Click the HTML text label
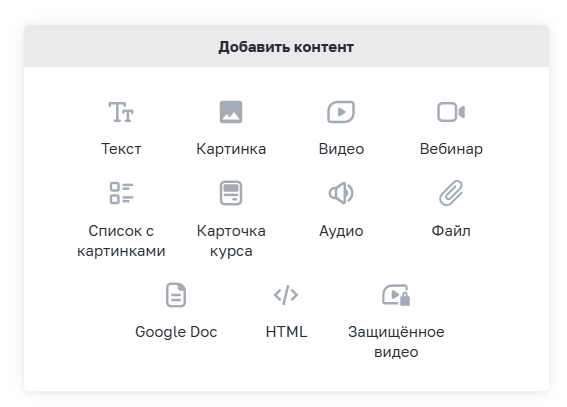Screen dimensions: 567x407 click(286, 332)
